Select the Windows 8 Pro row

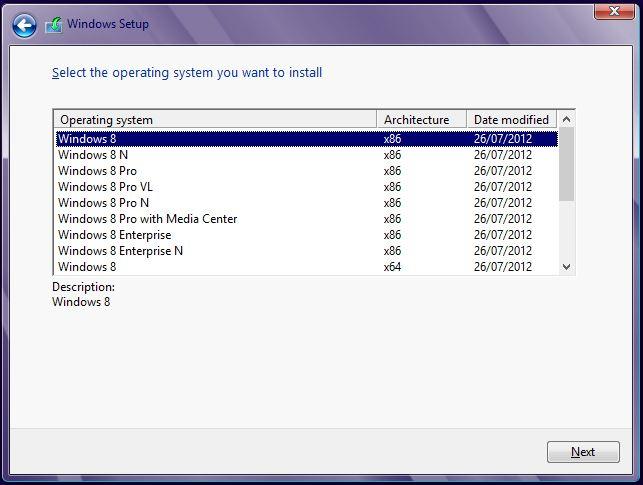tap(307, 171)
